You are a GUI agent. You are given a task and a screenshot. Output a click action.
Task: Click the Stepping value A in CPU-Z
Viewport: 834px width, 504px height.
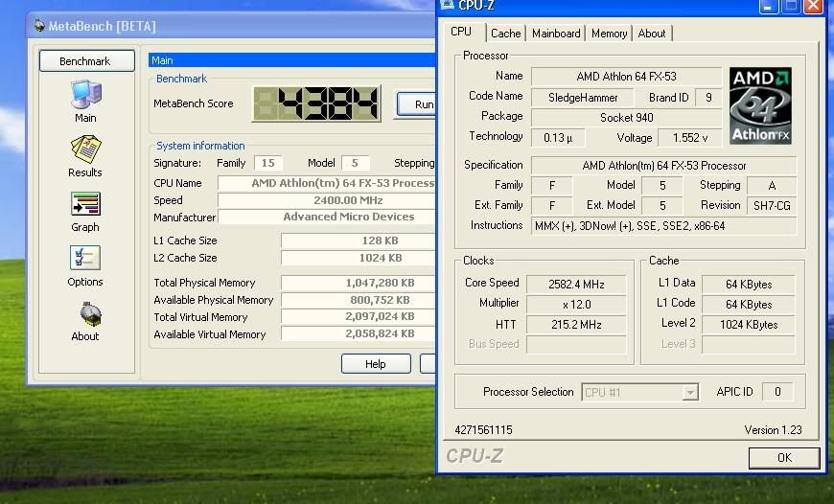point(772,186)
